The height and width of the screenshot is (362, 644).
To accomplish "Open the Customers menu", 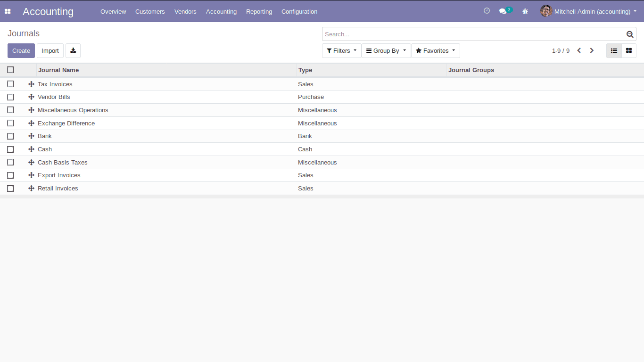I will (x=150, y=11).
